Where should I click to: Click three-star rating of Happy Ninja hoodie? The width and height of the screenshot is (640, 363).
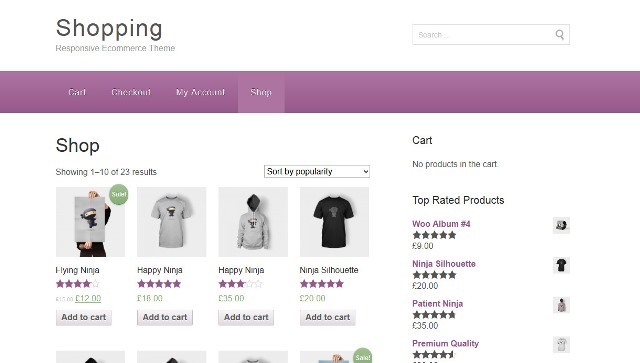[240, 283]
